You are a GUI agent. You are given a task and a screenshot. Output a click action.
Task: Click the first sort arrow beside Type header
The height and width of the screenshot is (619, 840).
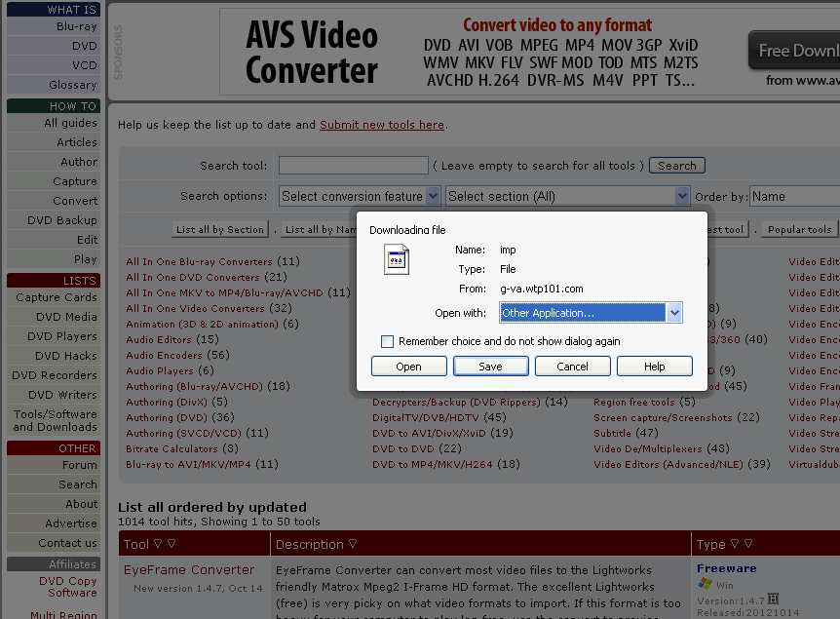pos(735,543)
